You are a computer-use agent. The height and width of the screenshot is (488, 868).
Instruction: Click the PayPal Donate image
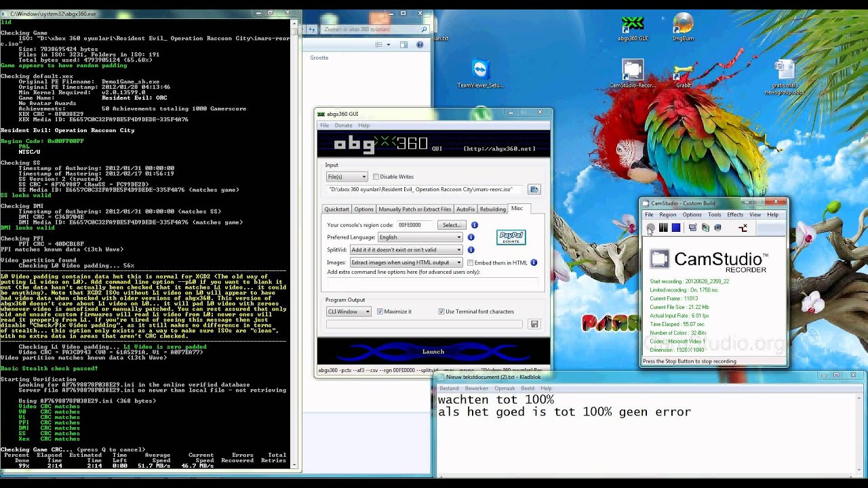[x=511, y=237]
